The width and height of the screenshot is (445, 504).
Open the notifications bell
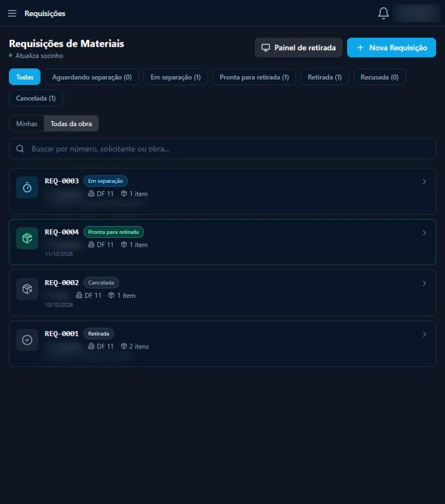click(x=383, y=13)
